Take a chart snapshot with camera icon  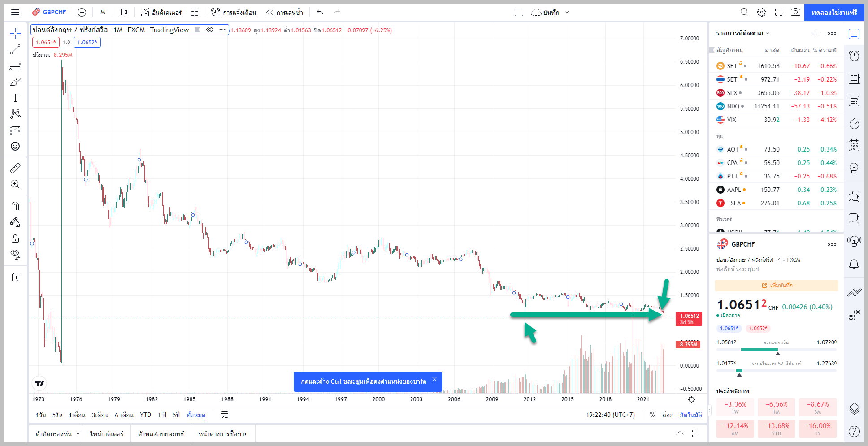coord(795,12)
